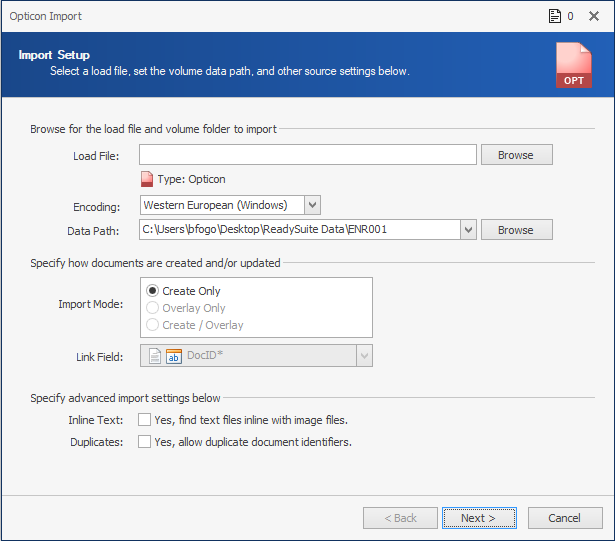Click the Next button
This screenshot has width=615, height=541.
[x=479, y=518]
